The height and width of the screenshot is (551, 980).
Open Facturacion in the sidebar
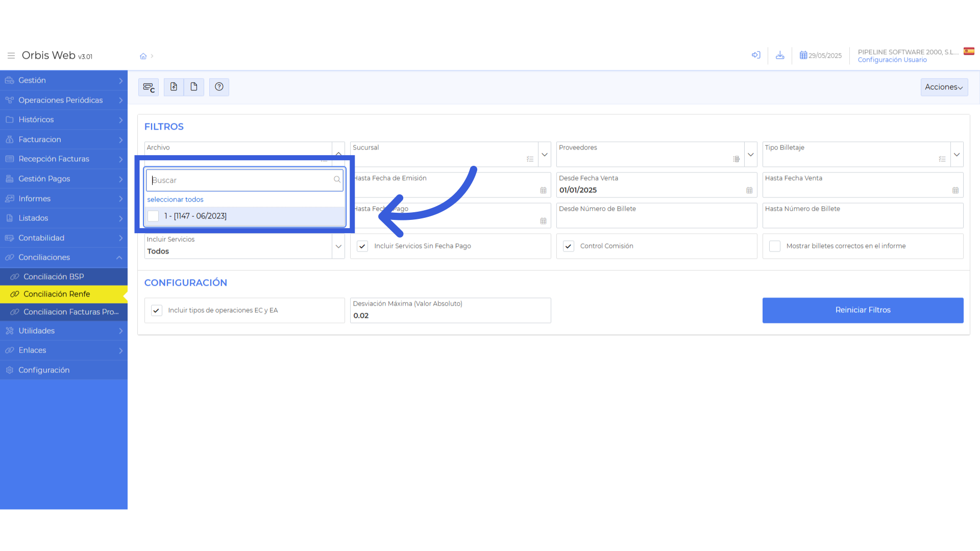(x=64, y=139)
